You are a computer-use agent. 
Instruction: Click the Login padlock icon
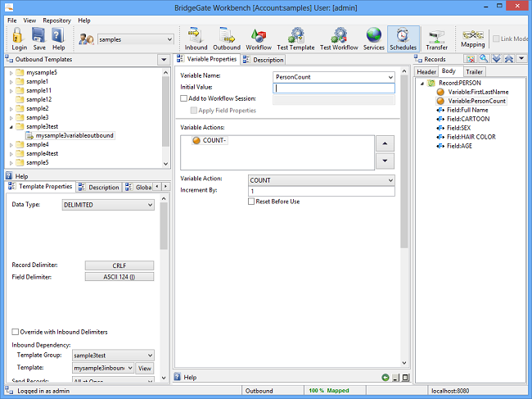(x=18, y=35)
